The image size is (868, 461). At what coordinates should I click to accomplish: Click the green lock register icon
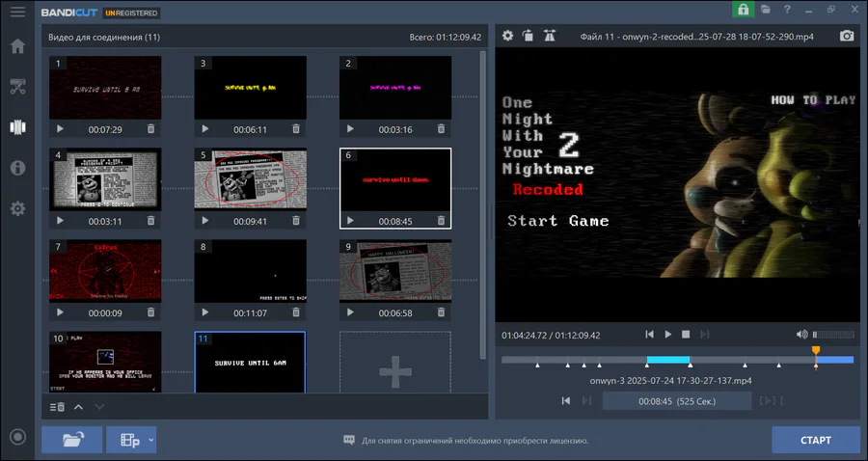tap(743, 10)
